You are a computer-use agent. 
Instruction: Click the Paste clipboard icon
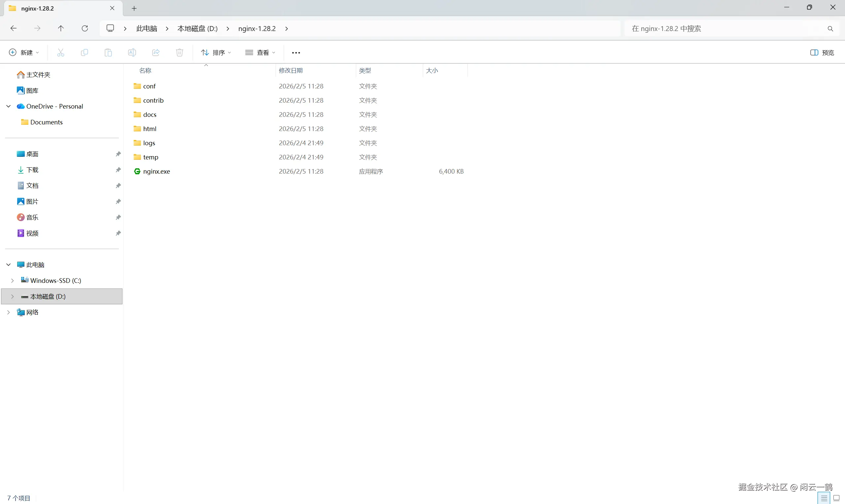[108, 52]
